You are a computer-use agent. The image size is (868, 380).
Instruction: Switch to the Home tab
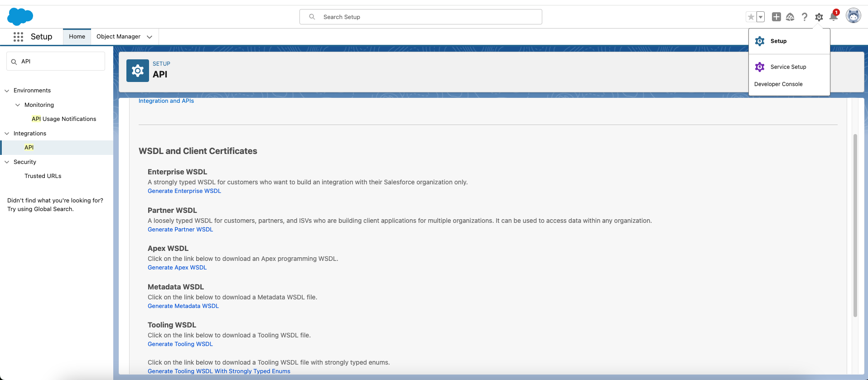[77, 37]
